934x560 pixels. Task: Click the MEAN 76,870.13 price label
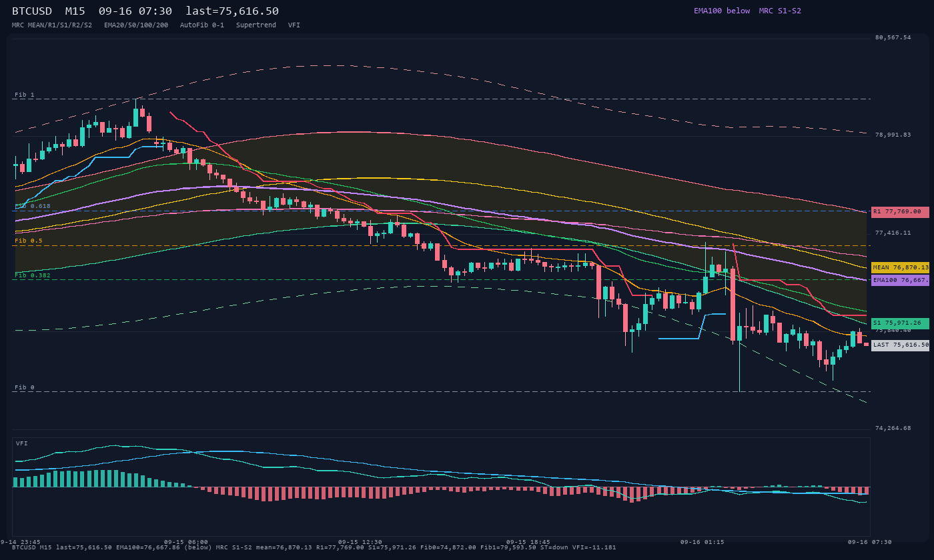point(900,267)
